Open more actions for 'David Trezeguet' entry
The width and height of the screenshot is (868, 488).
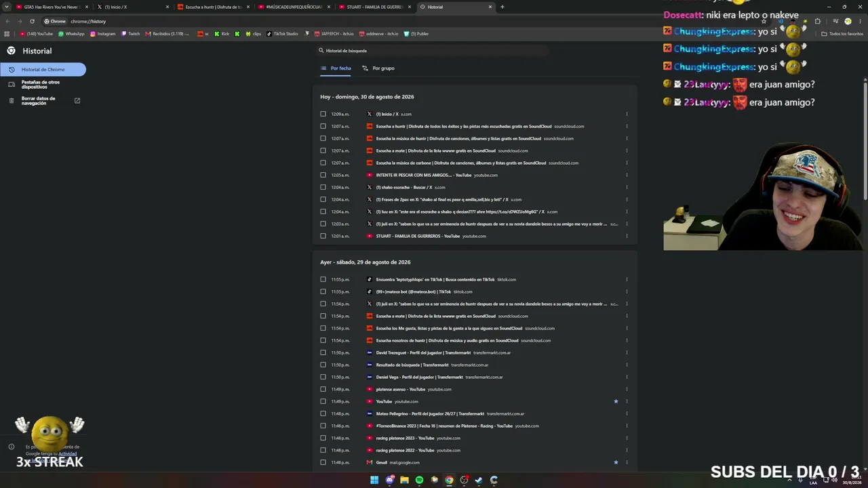point(627,352)
